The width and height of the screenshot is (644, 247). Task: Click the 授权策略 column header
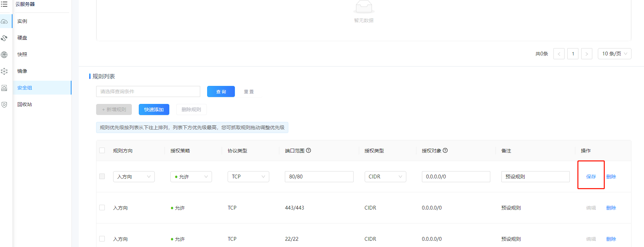pyautogui.click(x=180, y=151)
